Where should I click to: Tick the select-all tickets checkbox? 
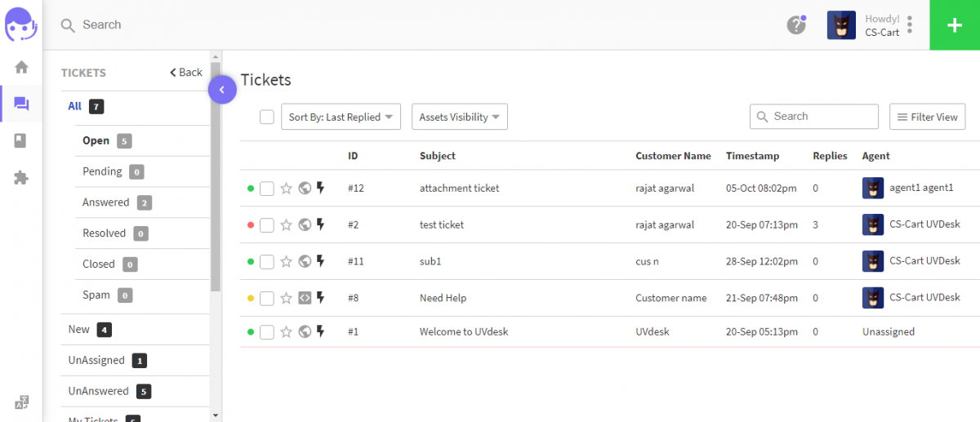pyautogui.click(x=267, y=117)
